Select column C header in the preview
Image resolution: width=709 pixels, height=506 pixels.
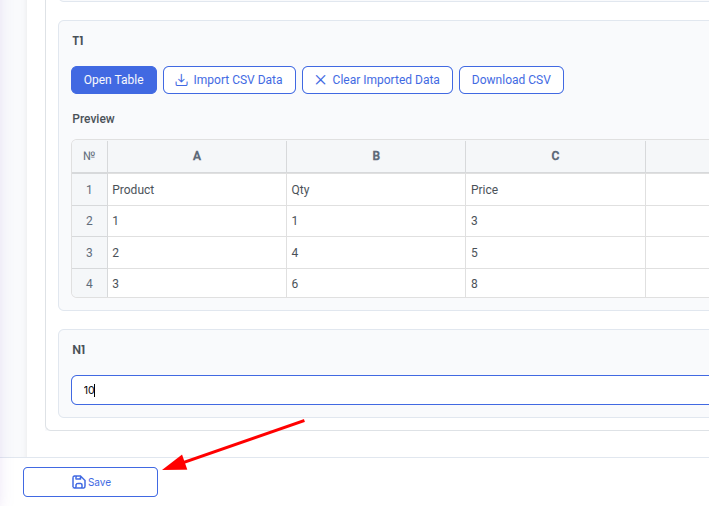pyautogui.click(x=555, y=156)
